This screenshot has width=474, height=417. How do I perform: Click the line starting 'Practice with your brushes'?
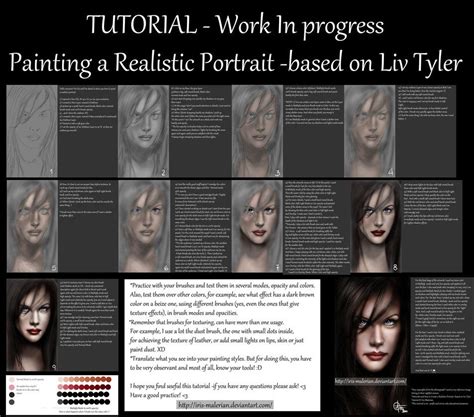click(x=222, y=286)
